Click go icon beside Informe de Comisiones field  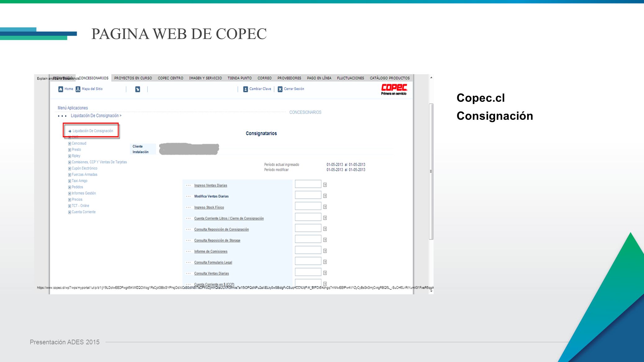[325, 251]
